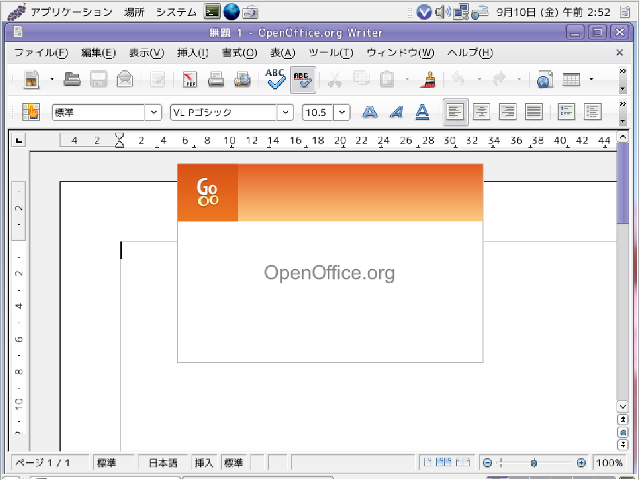Open the 表(A) menu
The height and width of the screenshot is (480, 640).
[x=282, y=53]
